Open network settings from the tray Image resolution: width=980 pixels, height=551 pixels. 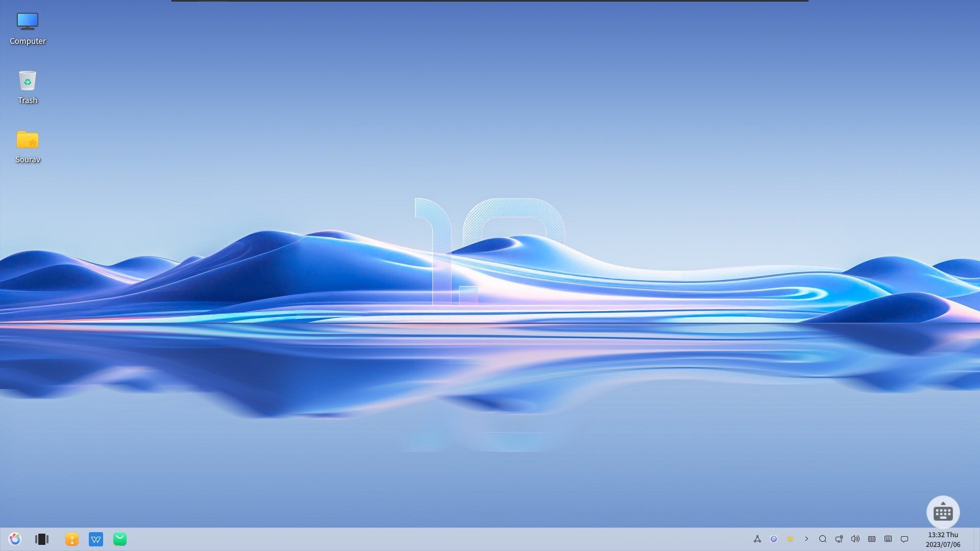839,539
